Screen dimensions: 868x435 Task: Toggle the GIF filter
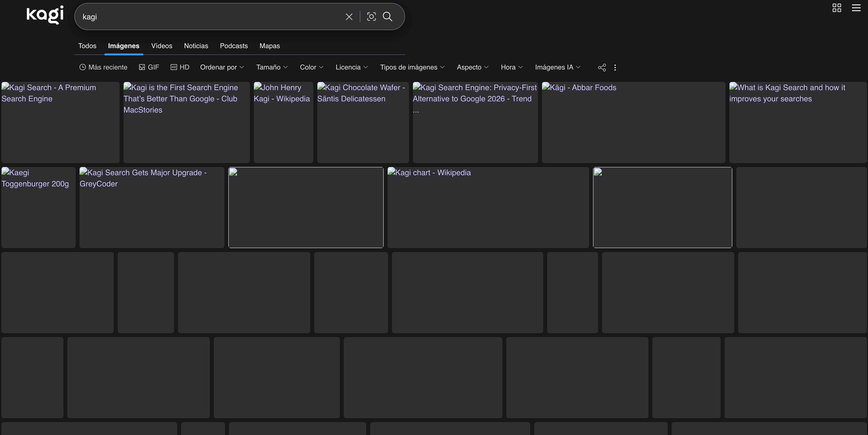click(149, 67)
